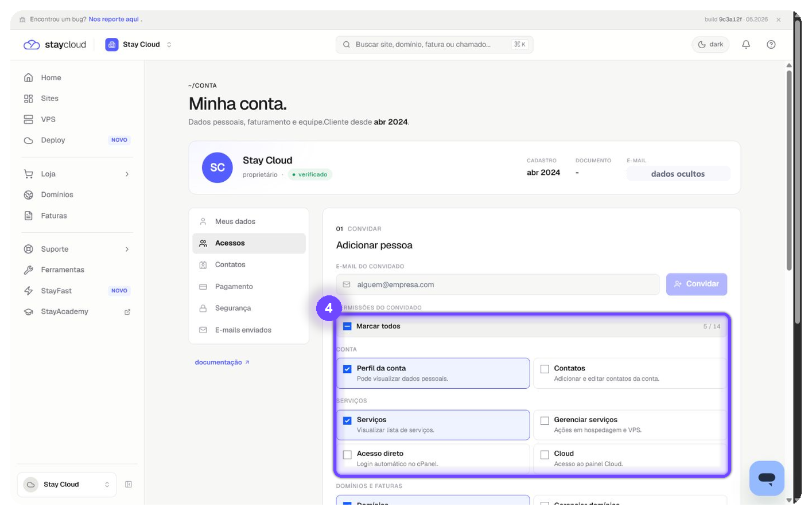Check the Contatos permission checkbox
This screenshot has height=515, width=812.
[x=545, y=369]
